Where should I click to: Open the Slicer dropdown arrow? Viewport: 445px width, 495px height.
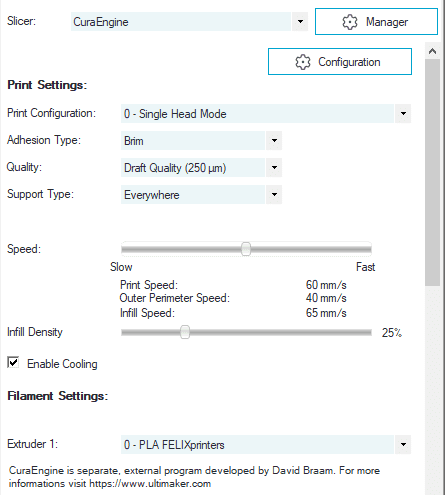(300, 22)
